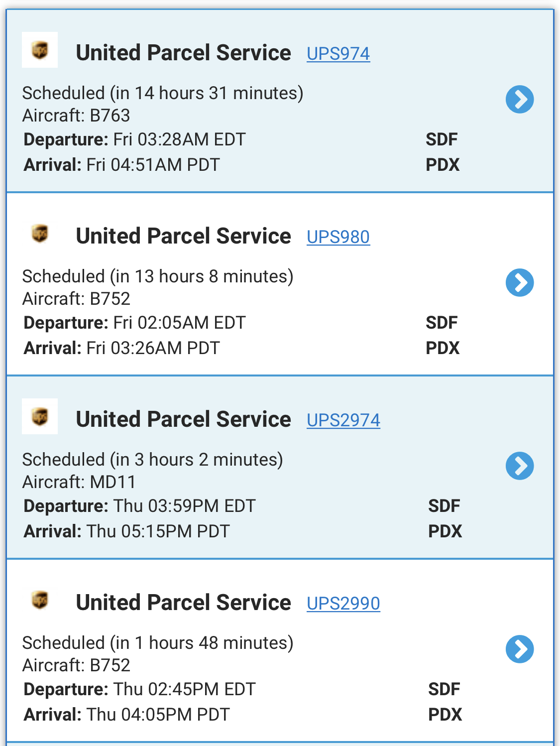Open the UPS2974 flight number link
Screen dimensions: 560x746
pos(343,420)
